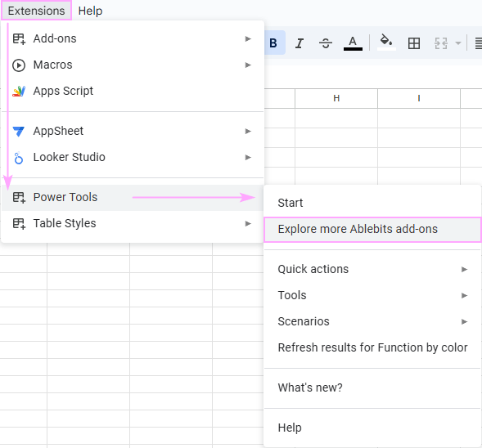Expand the Tools submenu arrow
This screenshot has height=448, width=482.
[x=464, y=296]
